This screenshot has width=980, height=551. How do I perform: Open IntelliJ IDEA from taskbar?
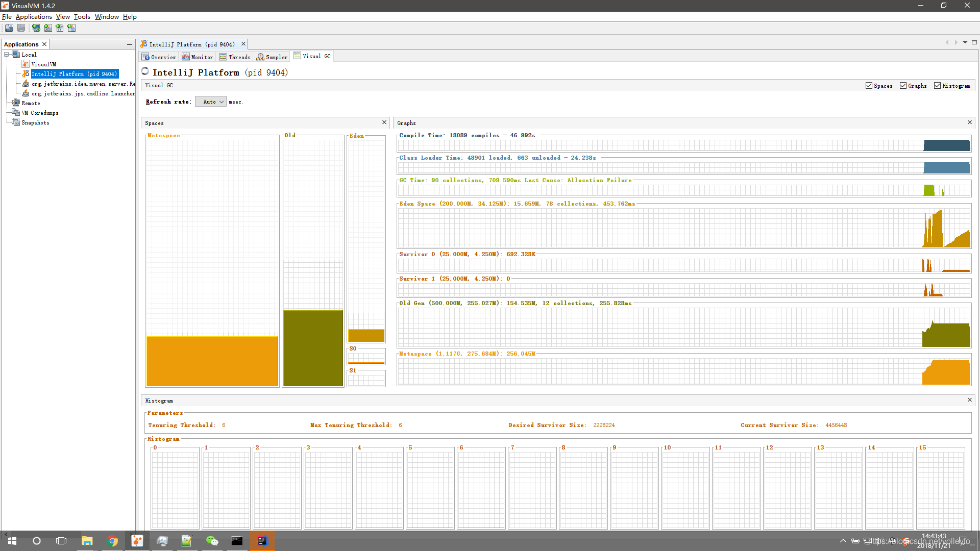[262, 541]
